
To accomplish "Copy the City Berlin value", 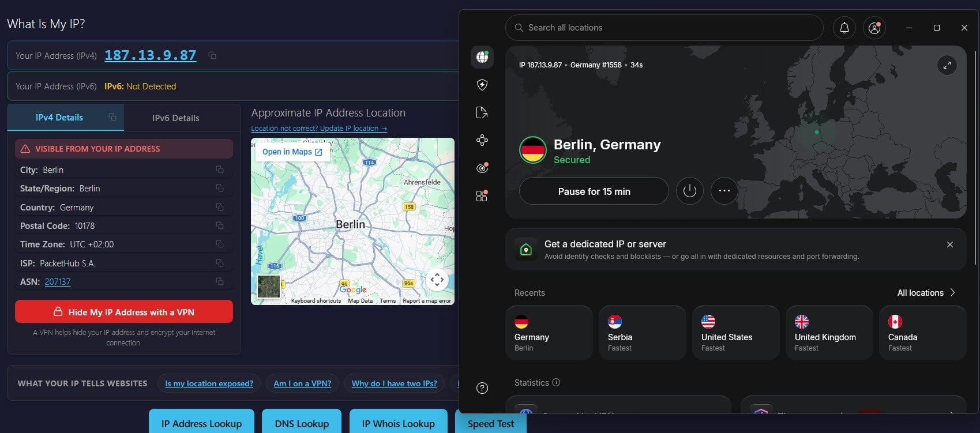I will pos(220,170).
